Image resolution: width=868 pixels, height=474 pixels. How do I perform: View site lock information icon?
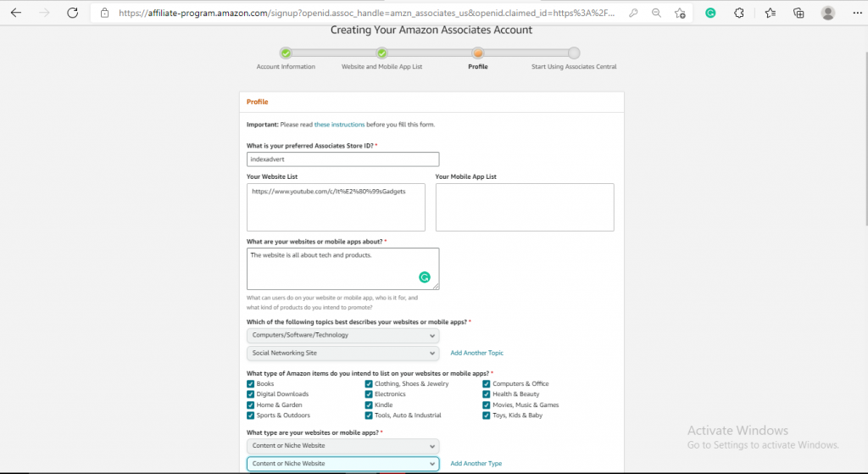(x=104, y=13)
